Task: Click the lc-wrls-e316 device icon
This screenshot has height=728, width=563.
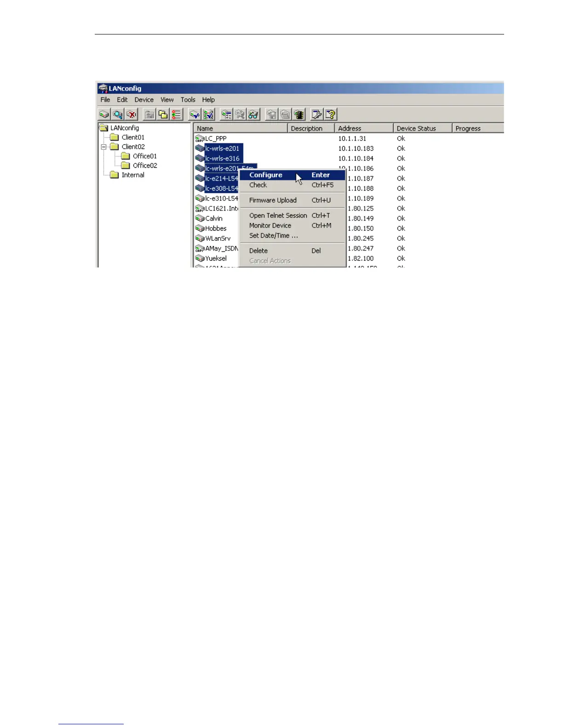Action: pyautogui.click(x=200, y=159)
